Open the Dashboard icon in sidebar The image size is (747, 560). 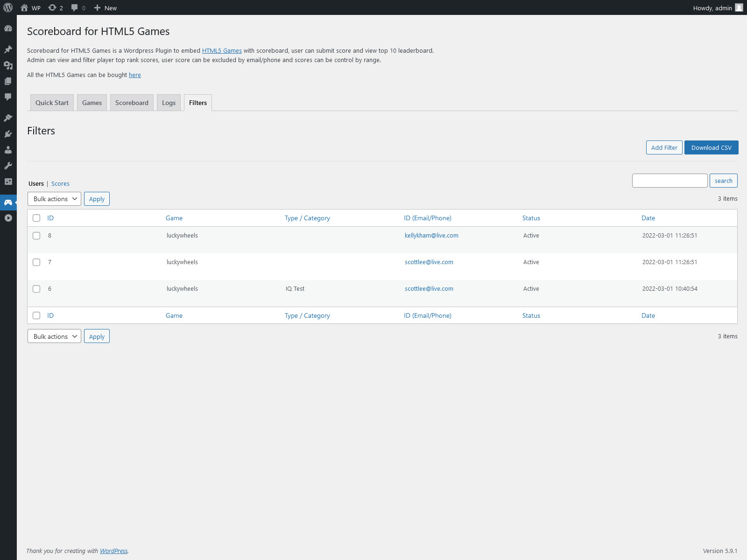(x=8, y=28)
